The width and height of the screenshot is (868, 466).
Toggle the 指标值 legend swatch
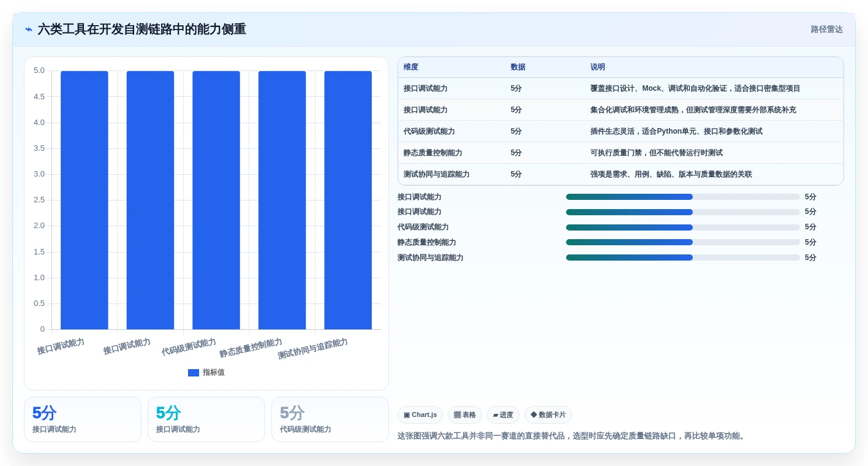pyautogui.click(x=194, y=373)
